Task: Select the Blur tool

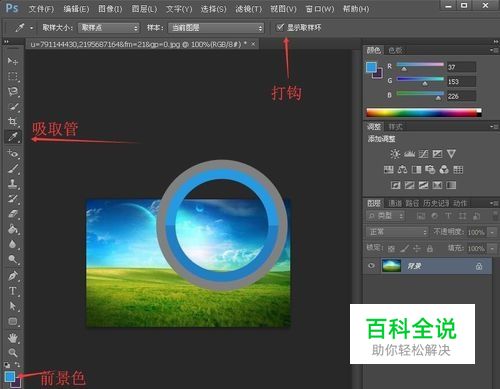Action: (x=13, y=244)
